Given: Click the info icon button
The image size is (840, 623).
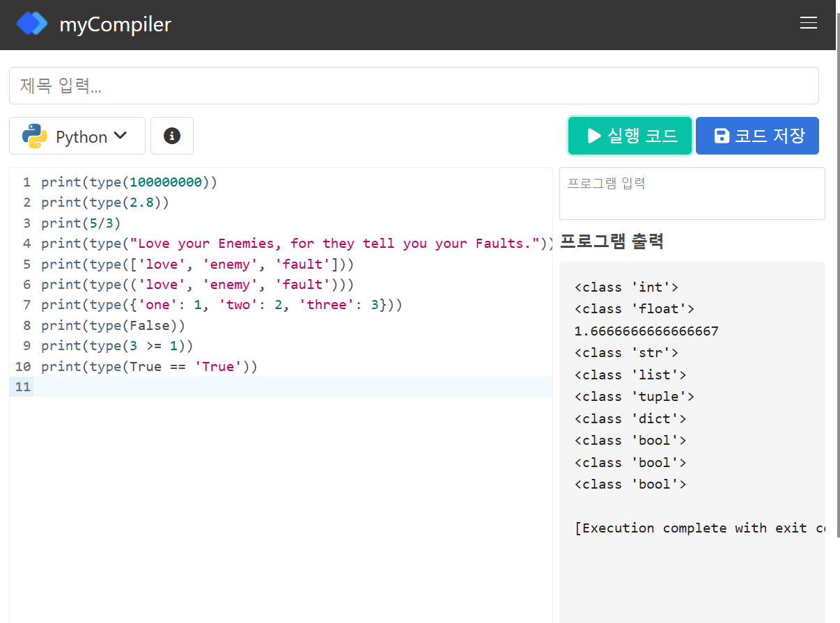Looking at the screenshot, I should (x=172, y=136).
